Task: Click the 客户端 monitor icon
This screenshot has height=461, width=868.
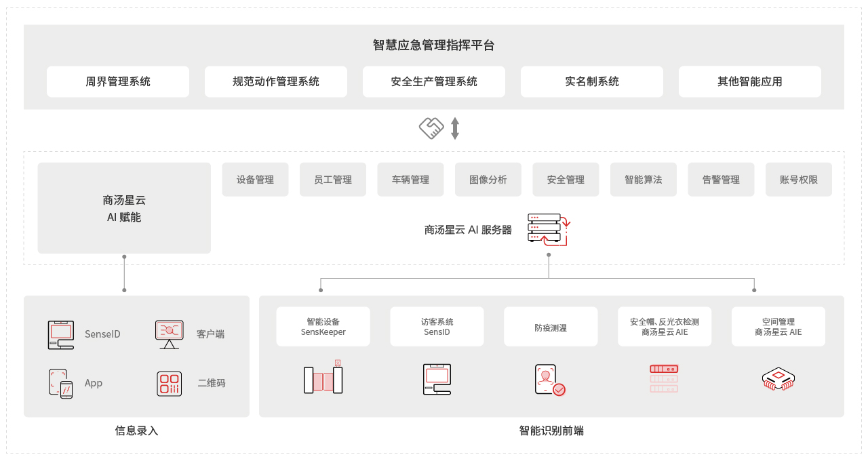Action: point(169,334)
